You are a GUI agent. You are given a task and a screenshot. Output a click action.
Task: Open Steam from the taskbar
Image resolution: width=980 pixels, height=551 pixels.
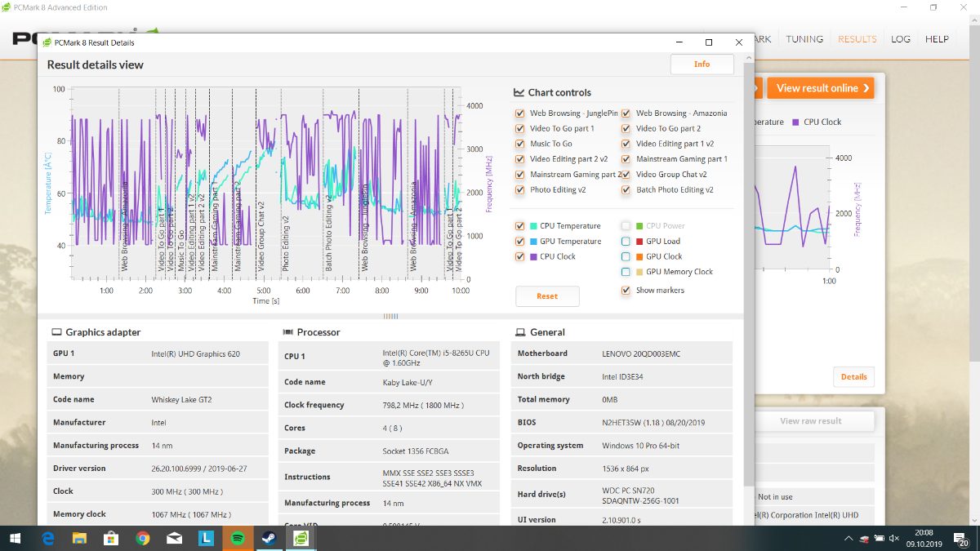point(269,538)
